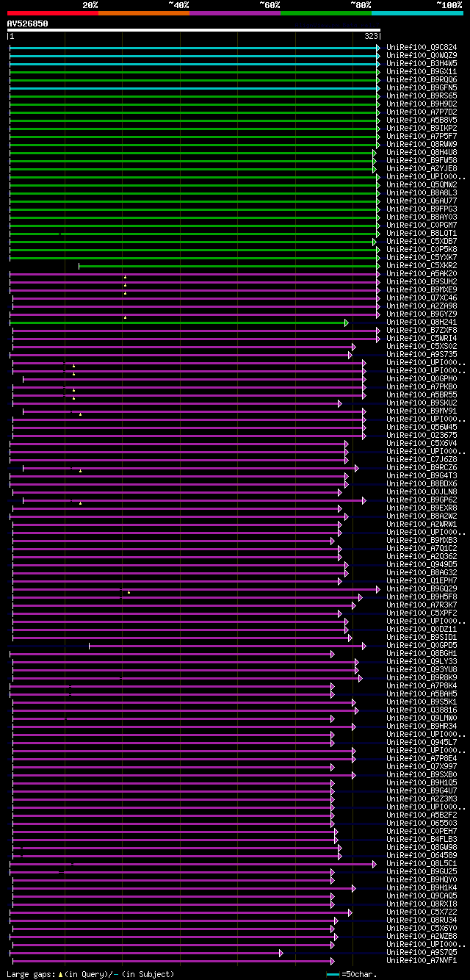Open hit UniRef100_Q38816
Screen dimensions: 470x980
tap(422, 710)
